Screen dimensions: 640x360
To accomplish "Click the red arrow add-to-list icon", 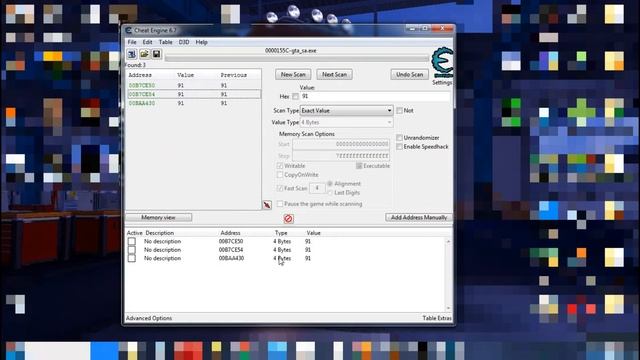I will click(267, 205).
